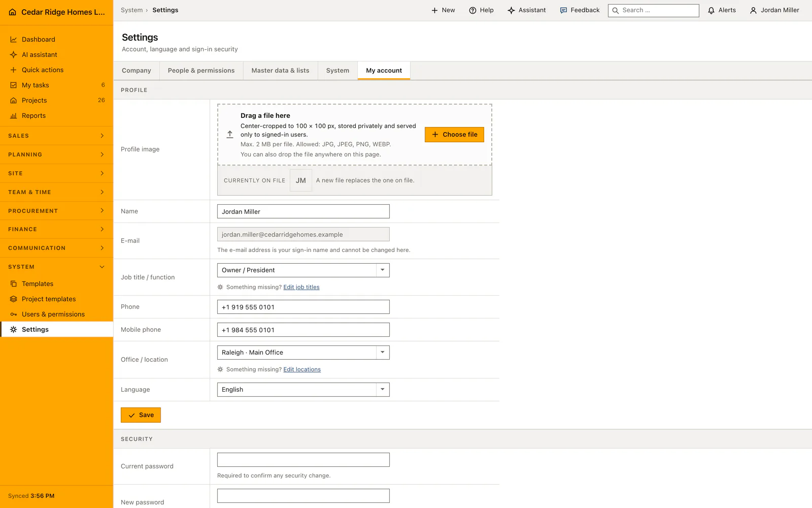Open the Language dropdown
This screenshot has width=812, height=508.
click(x=303, y=390)
